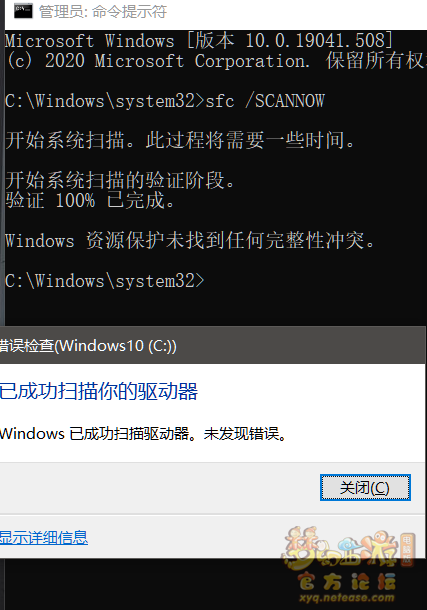Click the 管理员: 命令提示符 window title
The width and height of the screenshot is (427, 610).
point(103,12)
